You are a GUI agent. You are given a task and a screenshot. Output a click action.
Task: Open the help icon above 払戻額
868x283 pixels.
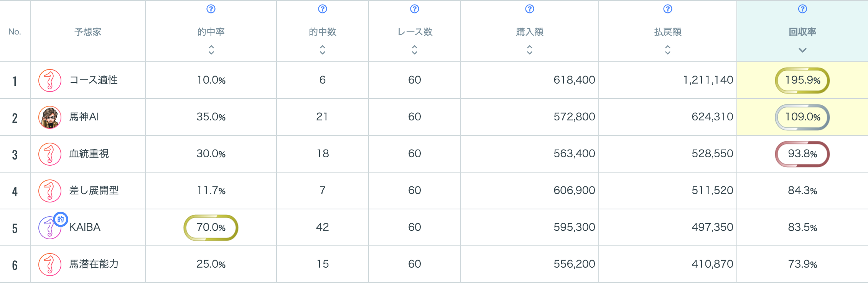point(668,9)
